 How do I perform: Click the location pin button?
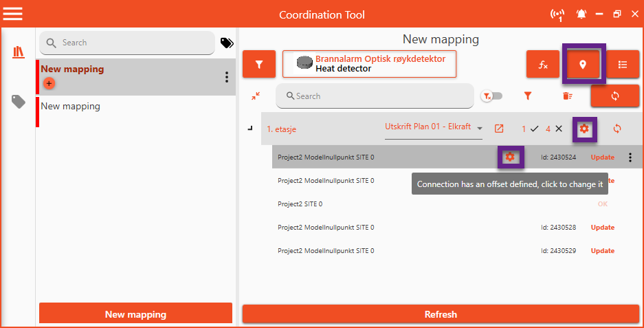584,65
